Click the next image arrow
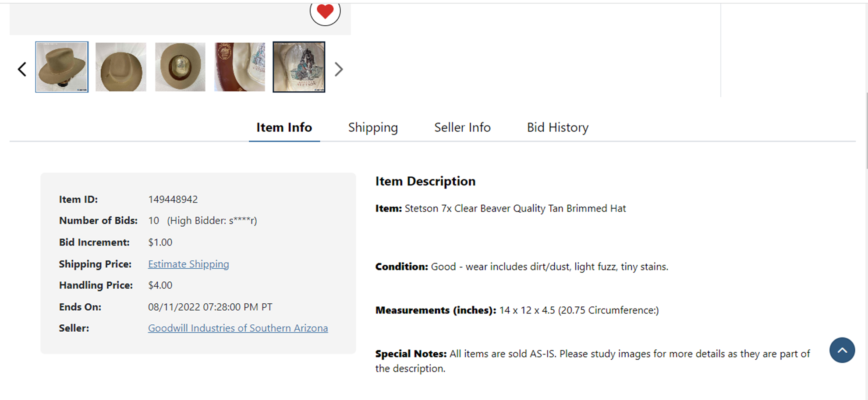868x400 pixels. pyautogui.click(x=338, y=69)
